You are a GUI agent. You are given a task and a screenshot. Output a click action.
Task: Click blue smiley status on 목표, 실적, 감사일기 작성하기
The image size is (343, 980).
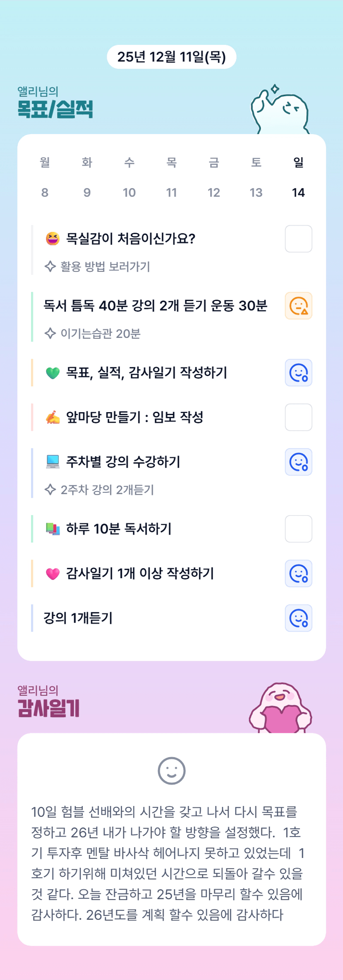[298, 373]
